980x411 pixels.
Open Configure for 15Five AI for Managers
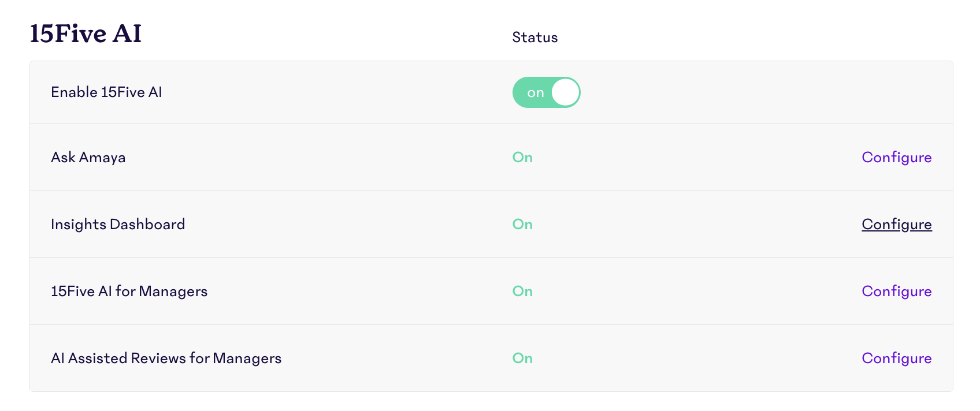coord(896,292)
